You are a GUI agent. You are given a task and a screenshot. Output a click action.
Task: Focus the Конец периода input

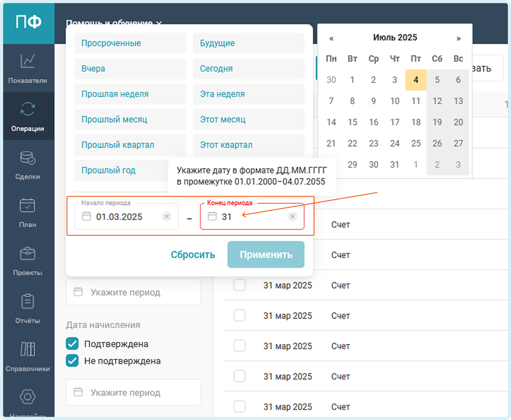[252, 216]
